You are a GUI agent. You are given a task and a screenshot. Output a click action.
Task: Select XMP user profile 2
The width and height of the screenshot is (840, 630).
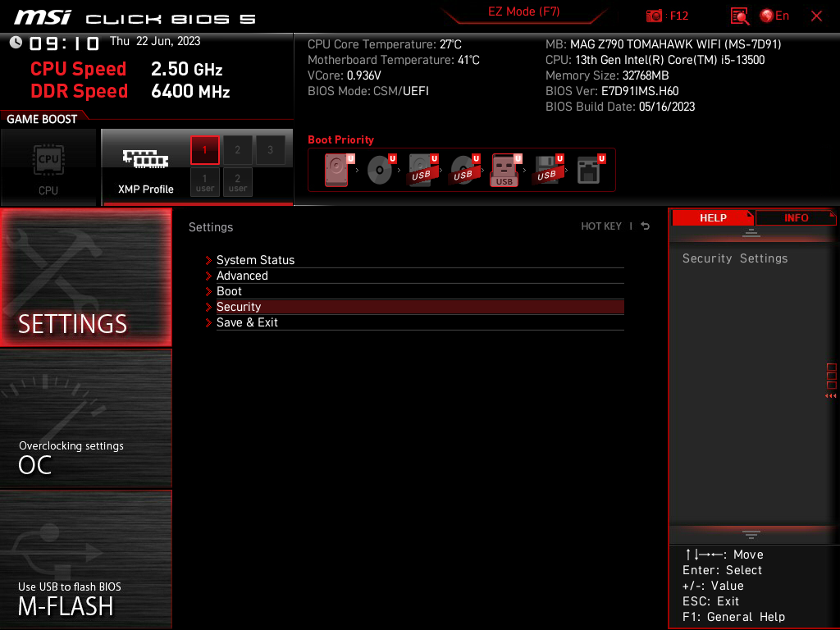pos(237,182)
